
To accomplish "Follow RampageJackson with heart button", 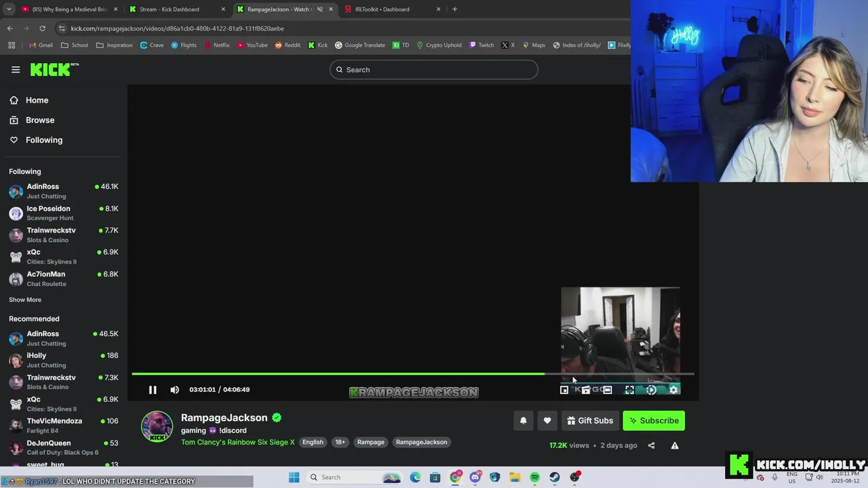I will pos(547,420).
